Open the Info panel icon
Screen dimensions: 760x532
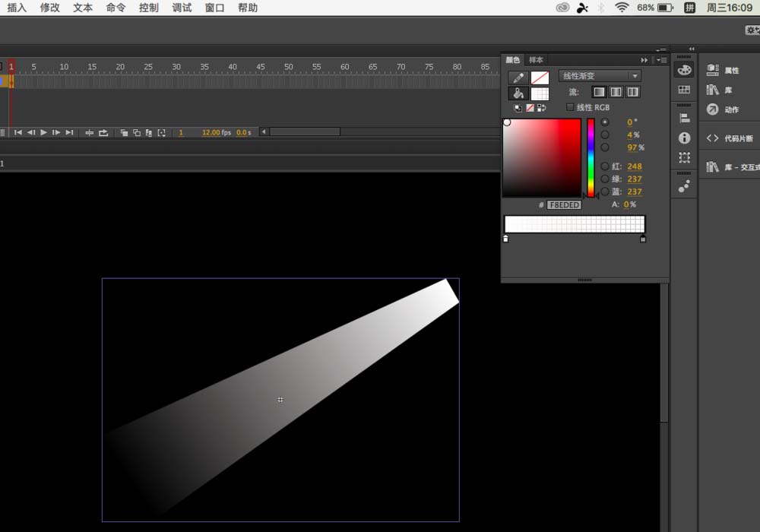pyautogui.click(x=684, y=138)
